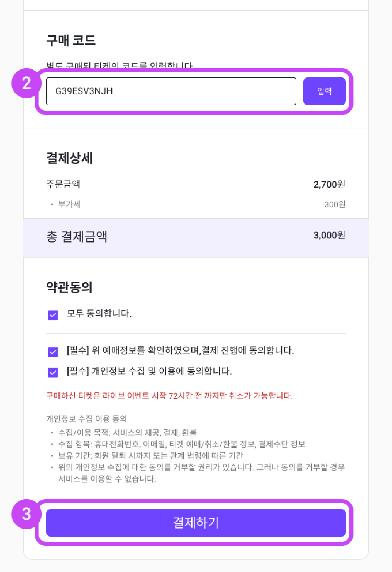Click the 결제상세 section heading
Image resolution: width=392 pixels, height=572 pixels.
(x=69, y=158)
